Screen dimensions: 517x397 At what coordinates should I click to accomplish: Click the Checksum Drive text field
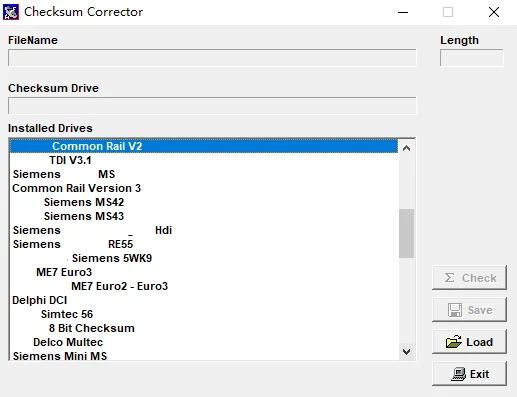(x=212, y=106)
